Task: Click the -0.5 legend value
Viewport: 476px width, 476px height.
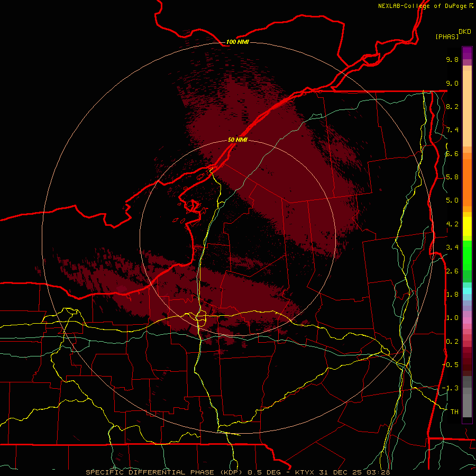Action: pyautogui.click(x=450, y=365)
